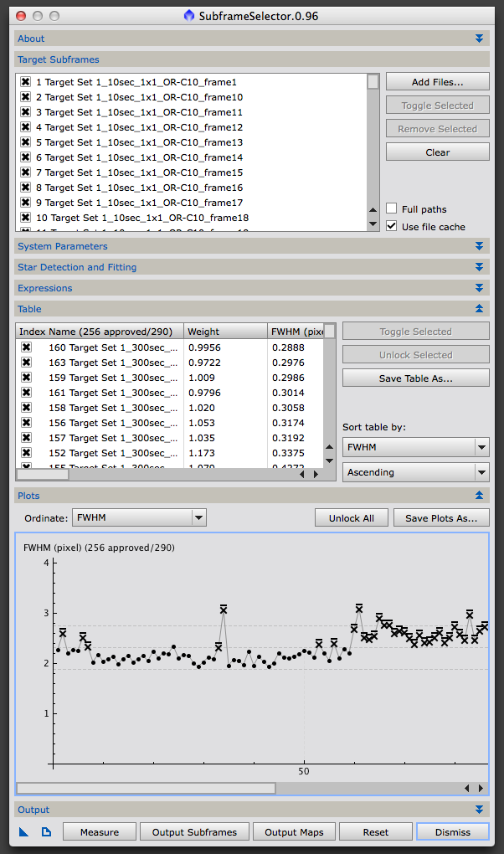Uncheck Target Set 1_10sec frame1 entry

pyautogui.click(x=26, y=82)
